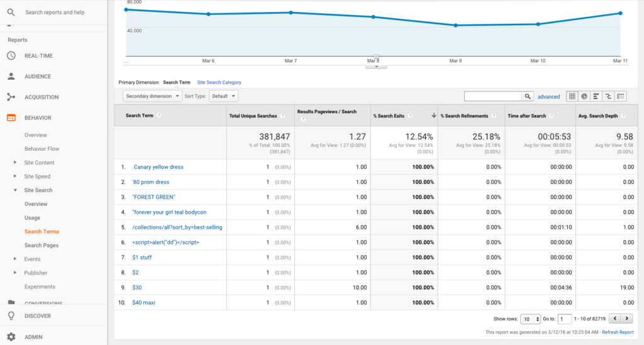
Task: Click the Behavior orange panel icon
Action: click(x=11, y=118)
